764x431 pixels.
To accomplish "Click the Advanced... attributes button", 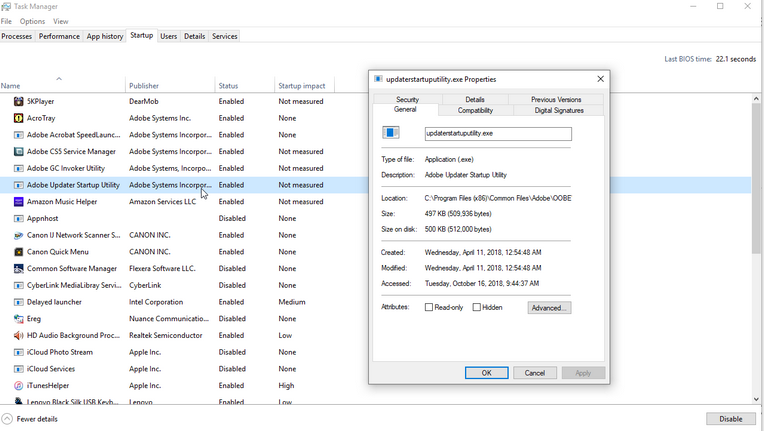I will click(x=549, y=308).
